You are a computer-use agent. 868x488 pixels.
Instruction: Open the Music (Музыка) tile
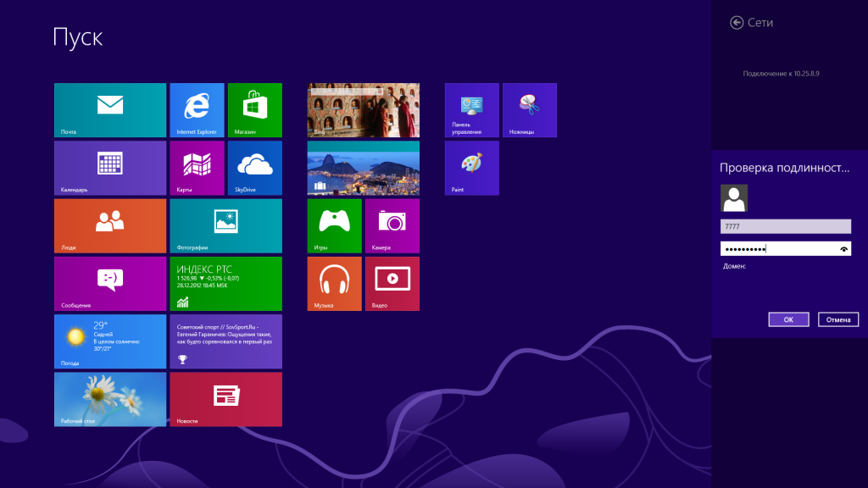tap(334, 283)
